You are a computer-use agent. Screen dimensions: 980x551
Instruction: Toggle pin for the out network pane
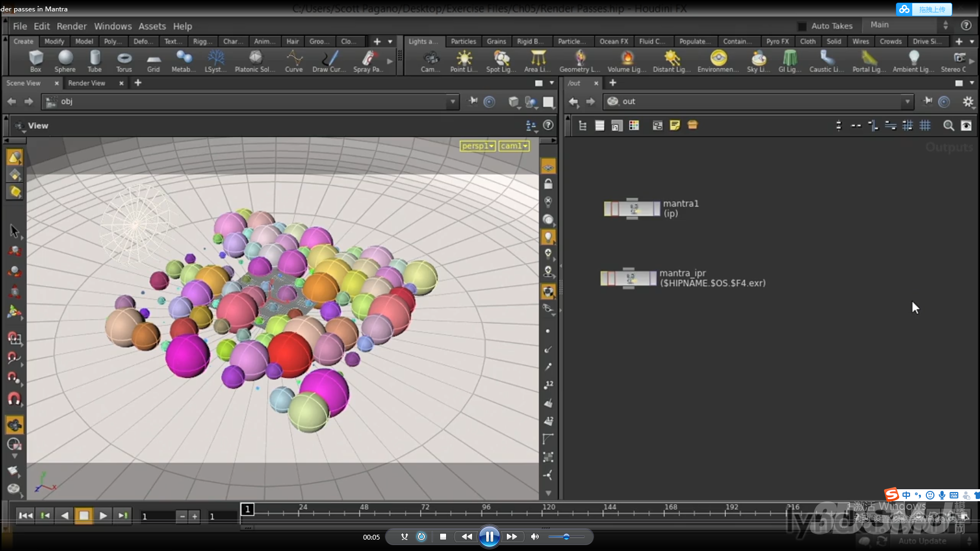click(x=927, y=101)
